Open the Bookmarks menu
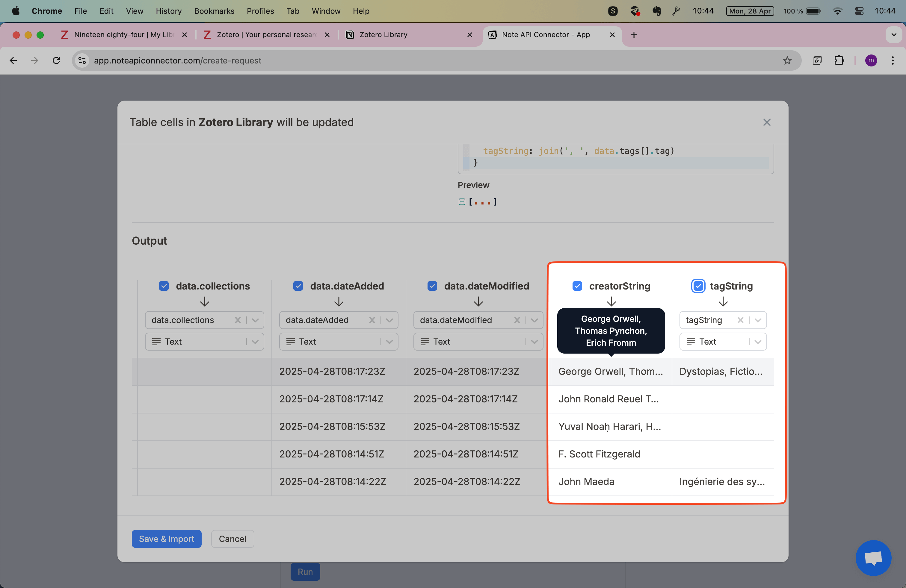Screen dimensions: 906x588 [x=214, y=11]
